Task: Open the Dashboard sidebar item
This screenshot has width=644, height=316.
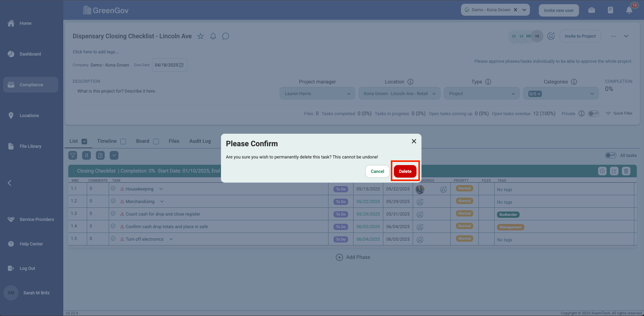Action: tap(31, 54)
